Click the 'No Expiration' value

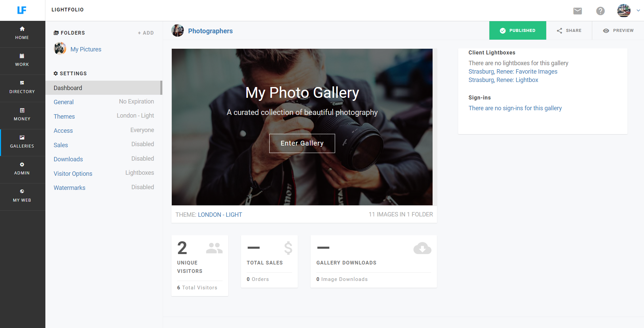click(136, 101)
